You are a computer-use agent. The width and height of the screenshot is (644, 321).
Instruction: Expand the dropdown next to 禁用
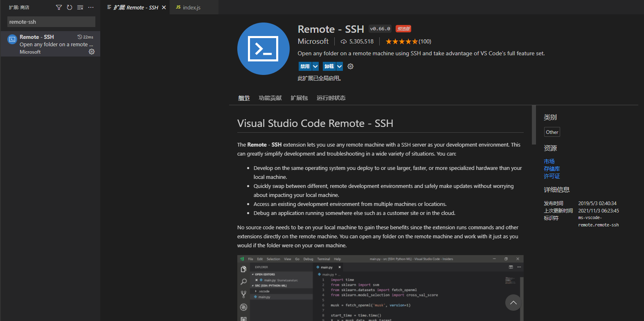coord(315,66)
